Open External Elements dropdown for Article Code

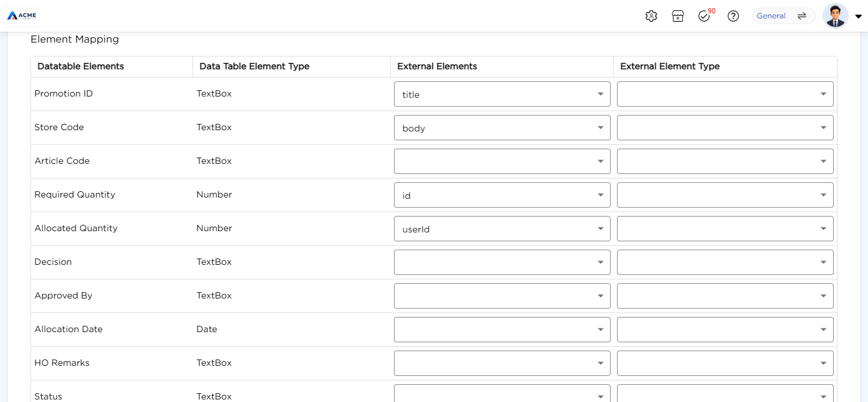(502, 161)
